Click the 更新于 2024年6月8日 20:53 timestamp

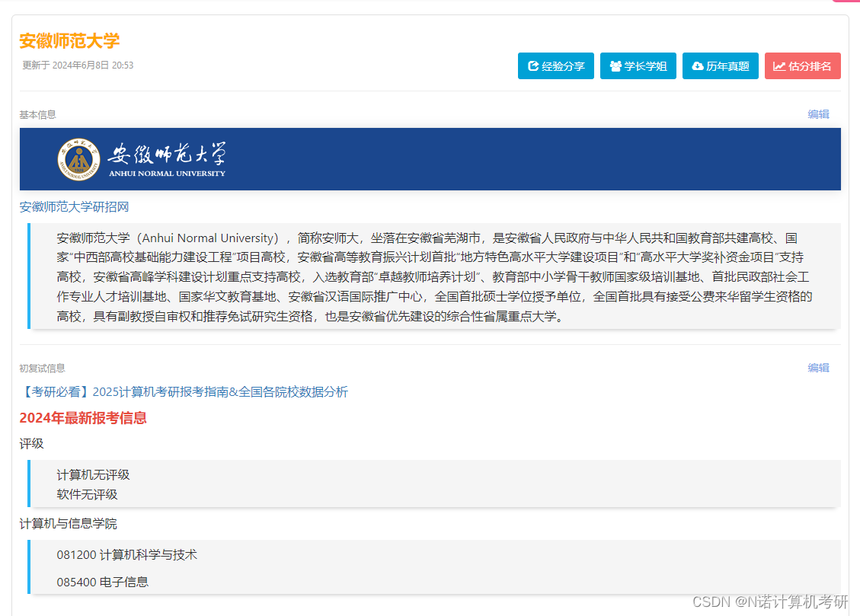click(x=78, y=65)
